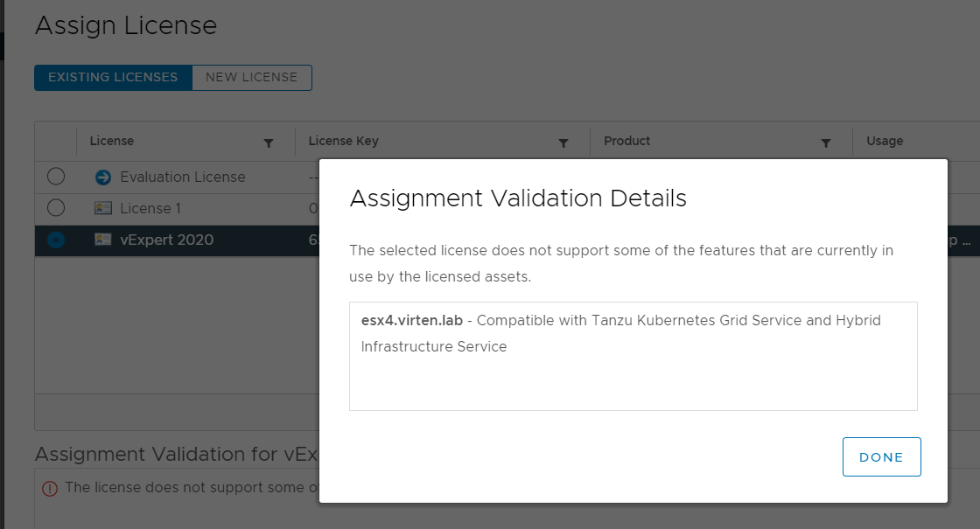980x529 pixels.
Task: Switch to the EXISTING LICENSES tab
Action: (x=113, y=78)
